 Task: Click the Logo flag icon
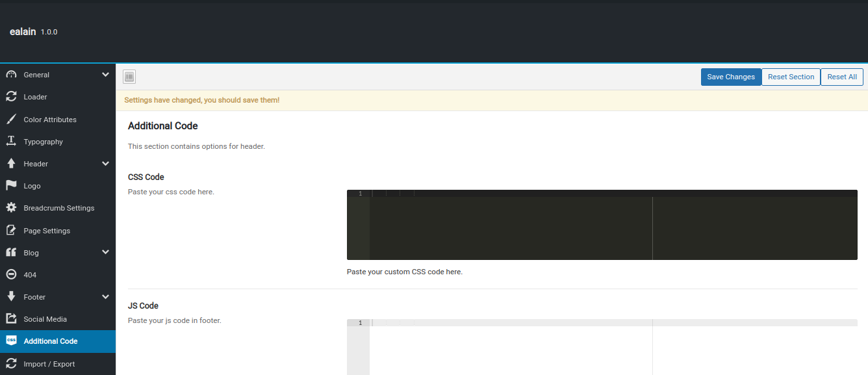click(11, 186)
